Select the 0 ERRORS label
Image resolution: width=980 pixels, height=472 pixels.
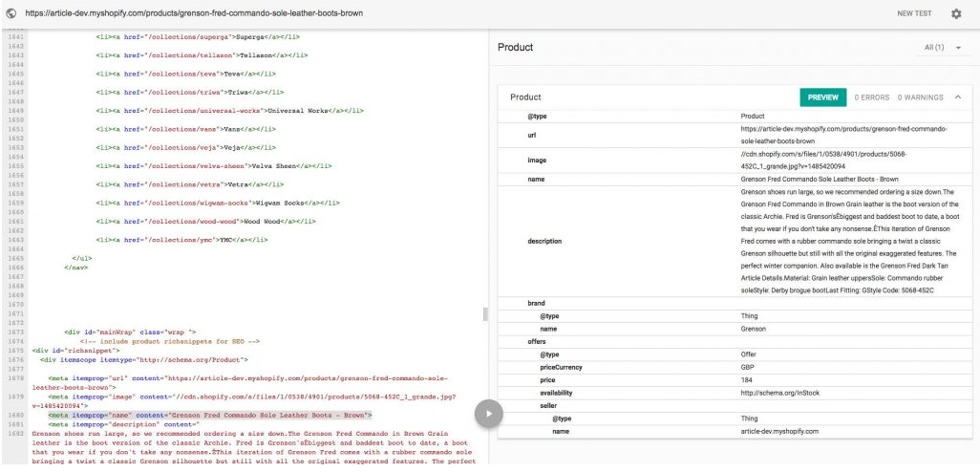(x=872, y=97)
